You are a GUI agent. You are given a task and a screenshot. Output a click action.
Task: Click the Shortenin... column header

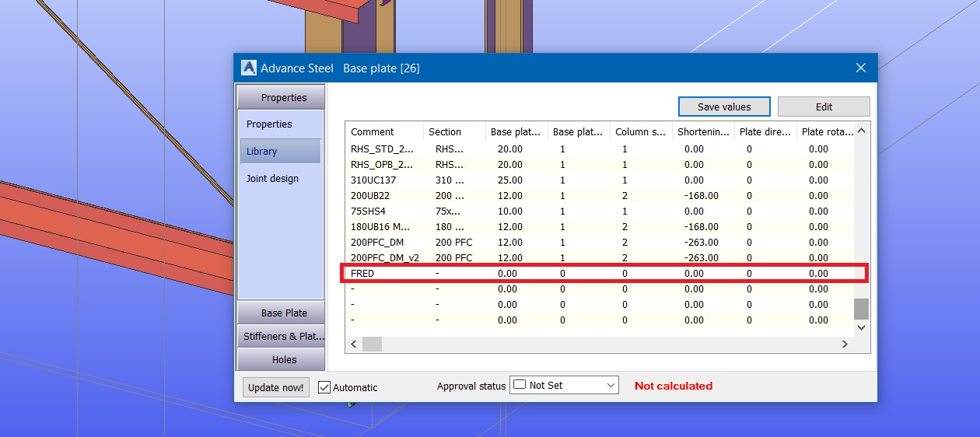[703, 131]
